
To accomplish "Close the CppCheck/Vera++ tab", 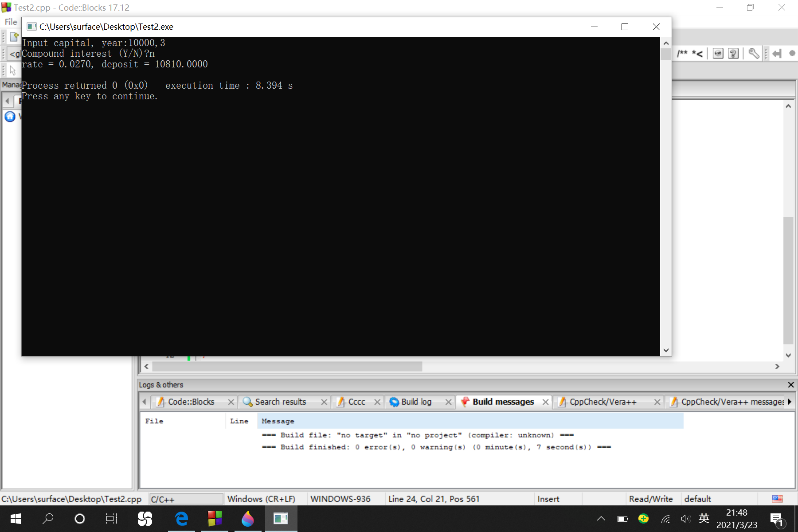I will tap(657, 402).
